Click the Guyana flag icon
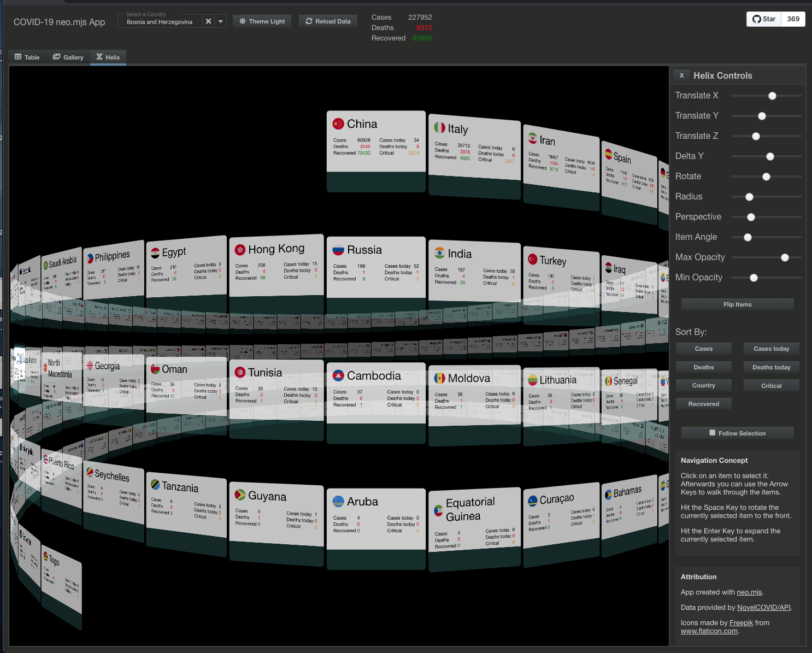This screenshot has height=653, width=812. [240, 495]
